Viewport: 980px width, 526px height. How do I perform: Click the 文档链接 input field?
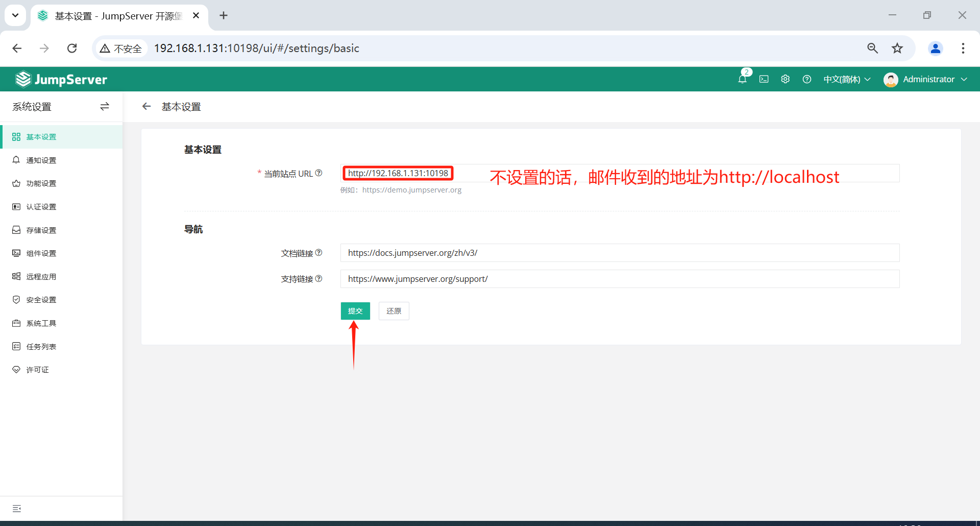(x=620, y=253)
